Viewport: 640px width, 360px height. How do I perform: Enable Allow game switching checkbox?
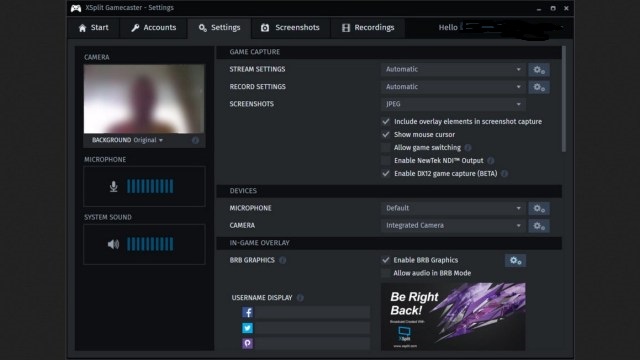(x=385, y=148)
